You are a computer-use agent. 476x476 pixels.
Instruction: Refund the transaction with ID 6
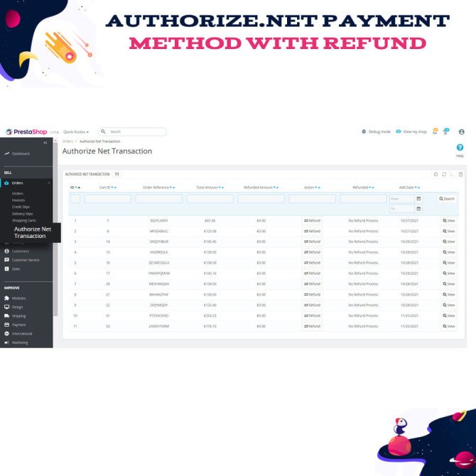[x=313, y=274]
